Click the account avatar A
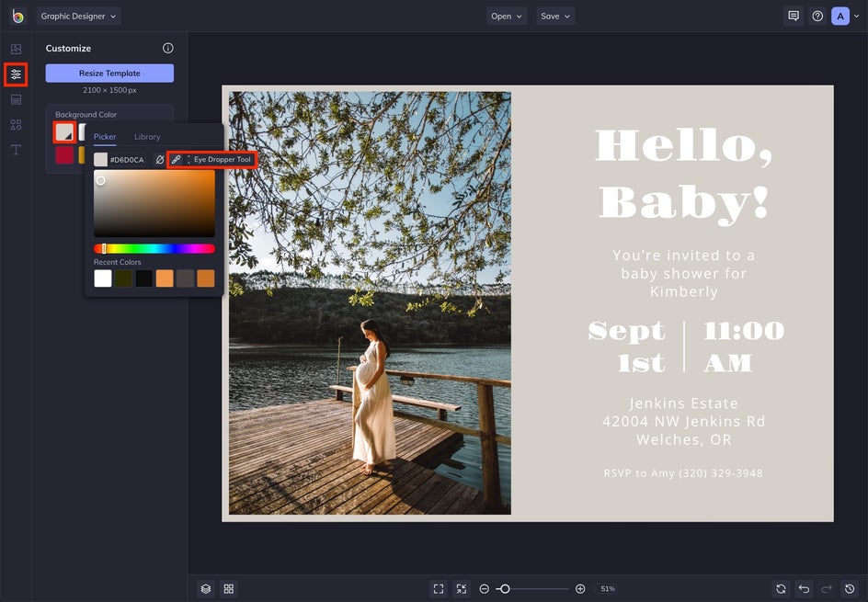This screenshot has height=602, width=868. [840, 16]
